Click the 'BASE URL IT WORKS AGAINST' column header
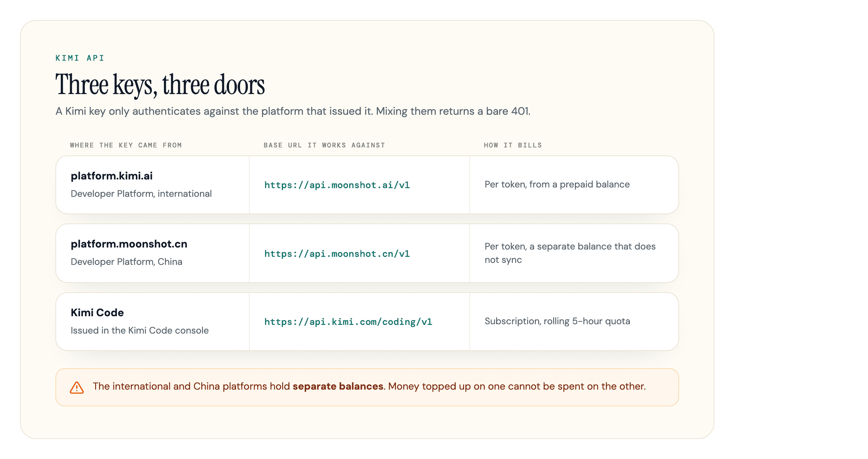 324,145
